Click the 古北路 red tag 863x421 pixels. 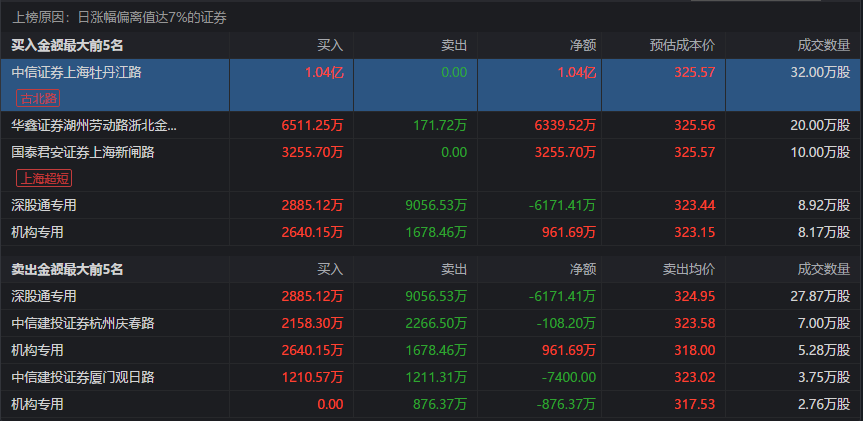pos(38,98)
